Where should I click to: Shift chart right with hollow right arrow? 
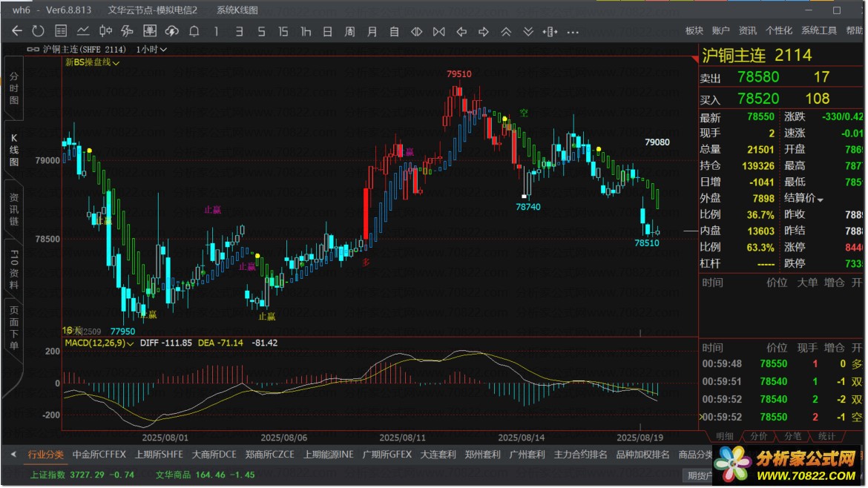pos(484,32)
